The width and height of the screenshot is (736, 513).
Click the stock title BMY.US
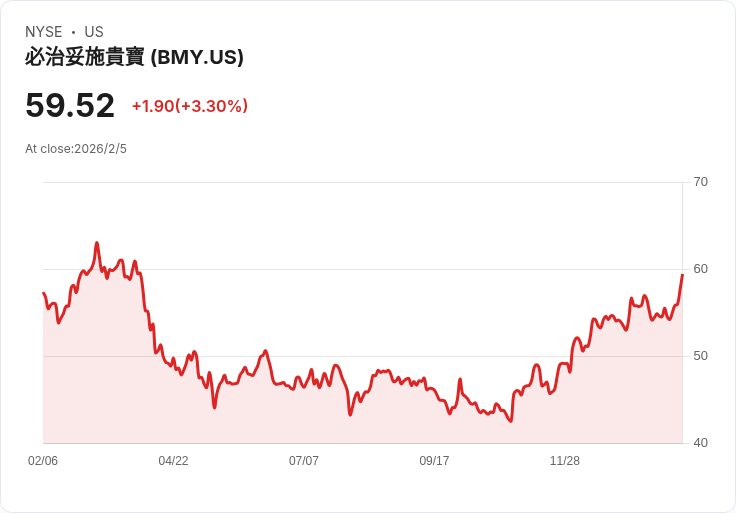coord(134,57)
